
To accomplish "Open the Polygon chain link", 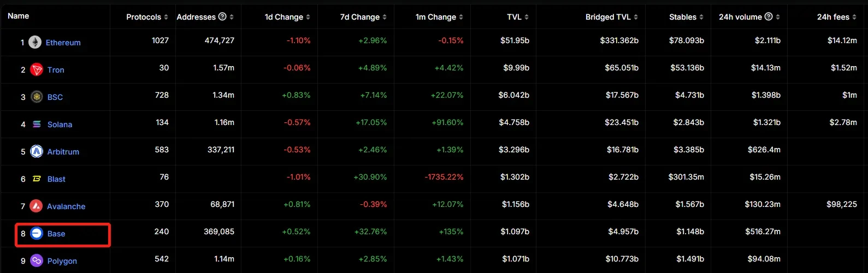I will coord(62,261).
